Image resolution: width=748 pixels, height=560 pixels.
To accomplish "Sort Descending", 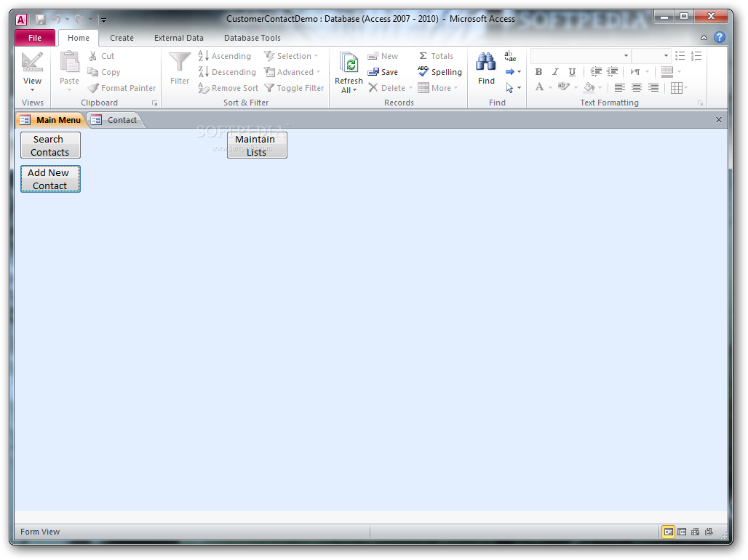I will [x=226, y=72].
